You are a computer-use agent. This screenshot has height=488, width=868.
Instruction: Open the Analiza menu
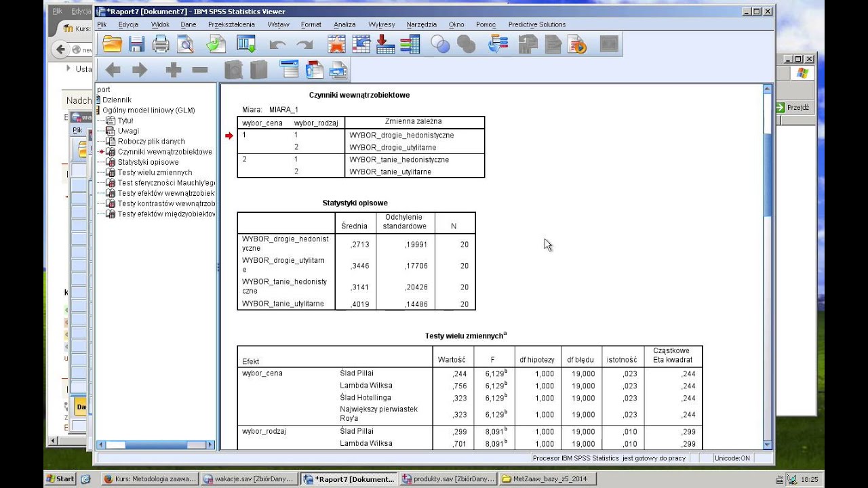point(344,24)
